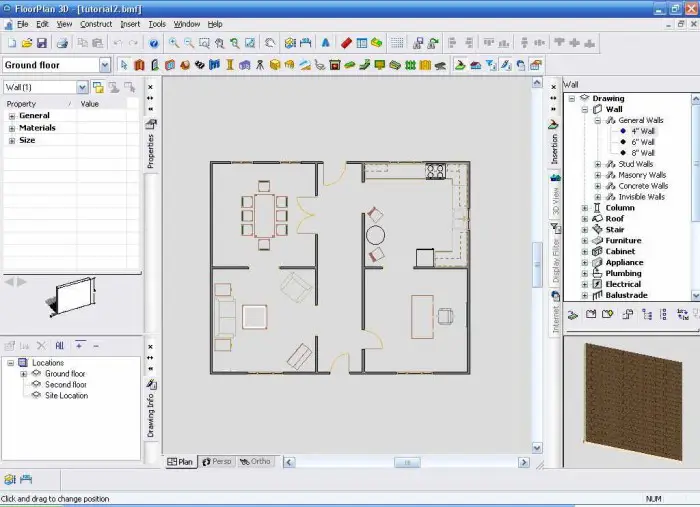Choose the 8" Wall type in the tree
Screen dimensions: 700x507
[x=642, y=153]
